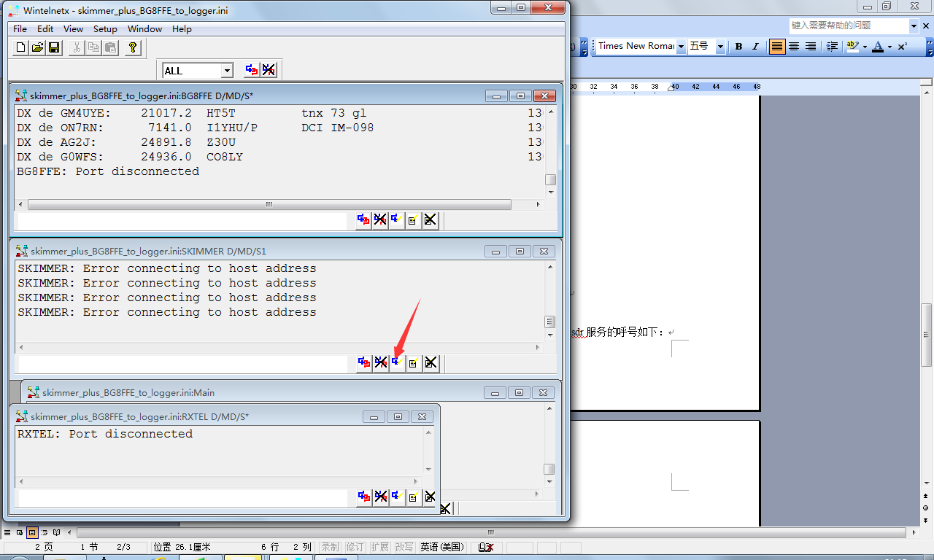Switch to Word reading layout view icon
Viewport: 934px width, 560px height.
coord(56,533)
